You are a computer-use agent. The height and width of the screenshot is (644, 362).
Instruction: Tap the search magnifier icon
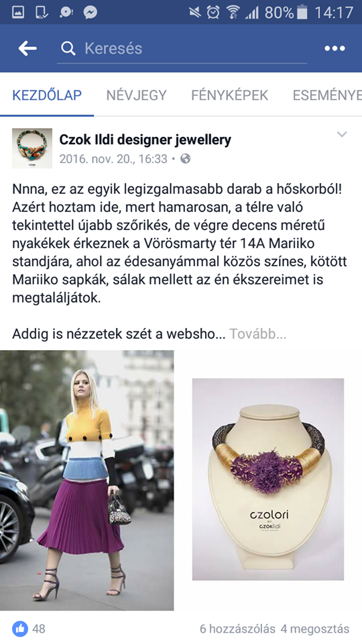click(x=68, y=49)
